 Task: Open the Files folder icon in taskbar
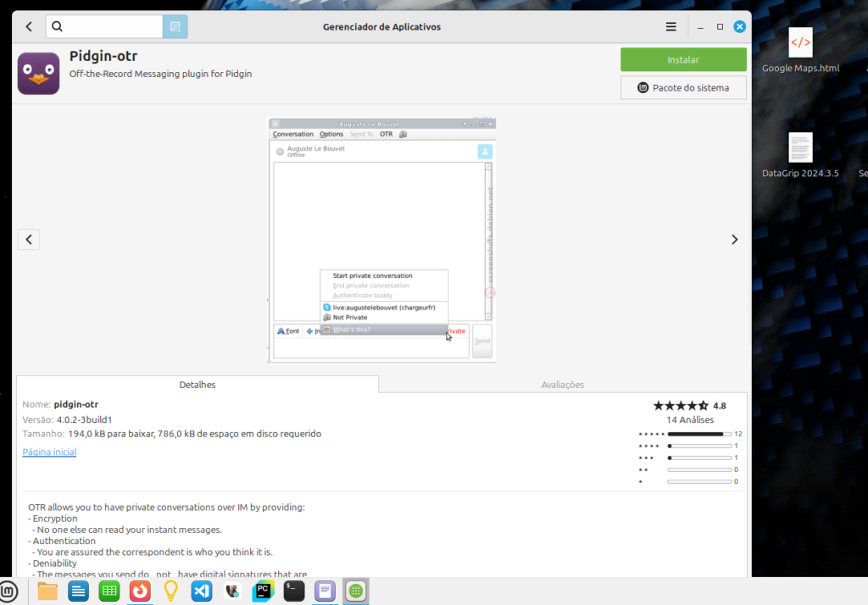47,591
